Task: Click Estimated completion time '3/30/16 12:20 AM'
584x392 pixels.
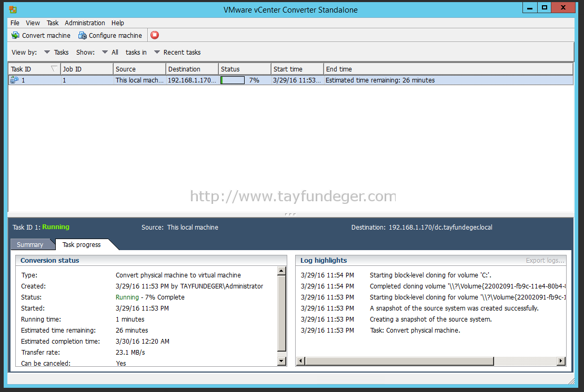Action: (142, 341)
